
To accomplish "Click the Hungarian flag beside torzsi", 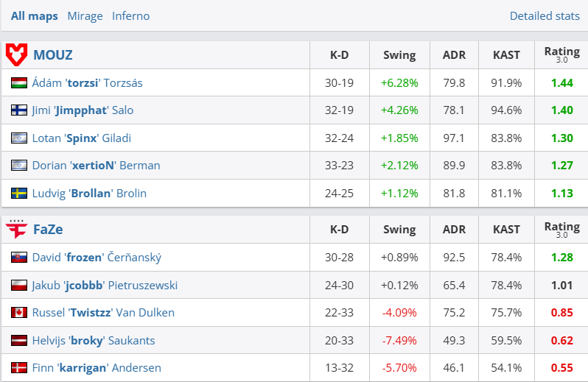I will 19,83.
